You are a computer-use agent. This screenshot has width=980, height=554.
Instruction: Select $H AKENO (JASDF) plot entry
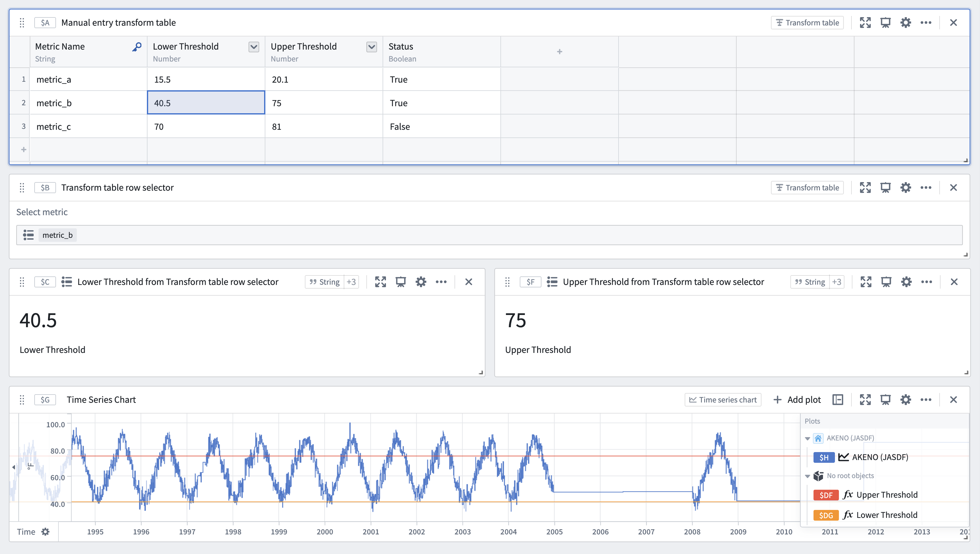coord(861,457)
